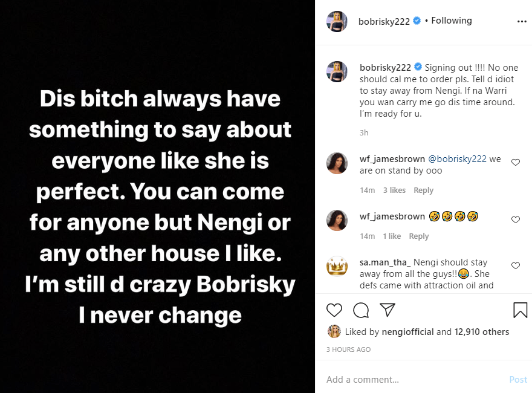The image size is (532, 393).
Task: Like sa.man_tha_'s comment
Action: (x=516, y=265)
